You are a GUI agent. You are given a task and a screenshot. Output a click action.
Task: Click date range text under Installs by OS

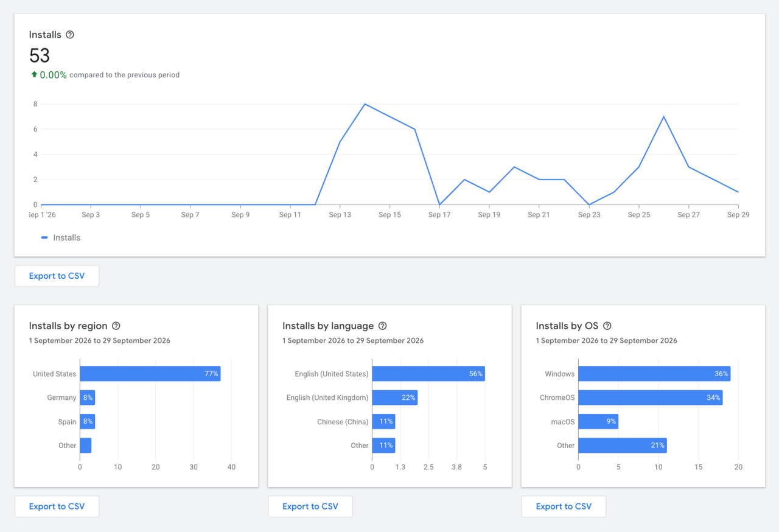pyautogui.click(x=607, y=340)
